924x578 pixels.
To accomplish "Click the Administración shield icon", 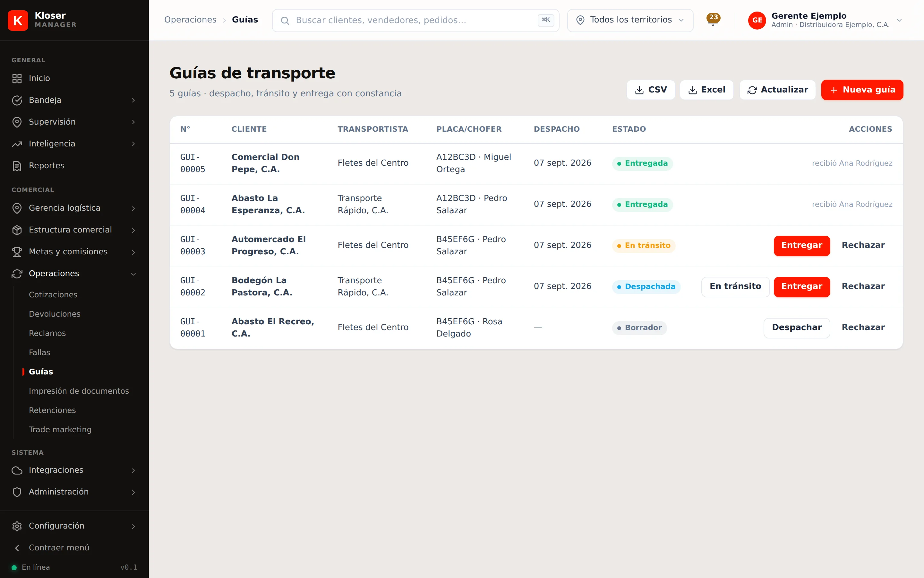I will pyautogui.click(x=17, y=492).
